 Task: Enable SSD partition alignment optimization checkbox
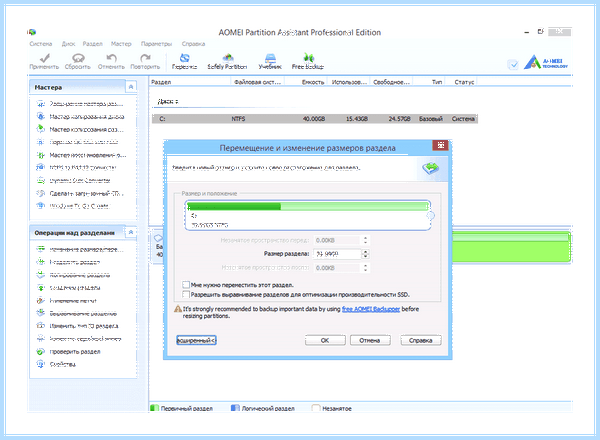186,294
